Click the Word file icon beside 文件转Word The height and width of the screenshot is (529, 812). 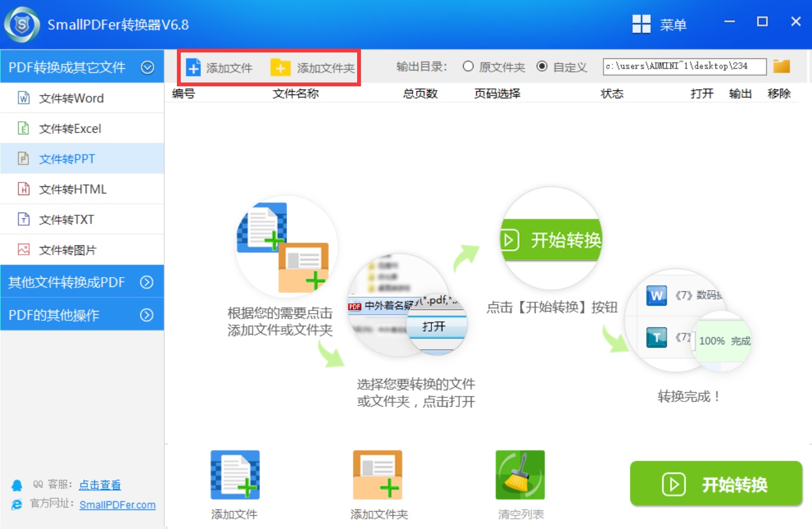tap(23, 98)
